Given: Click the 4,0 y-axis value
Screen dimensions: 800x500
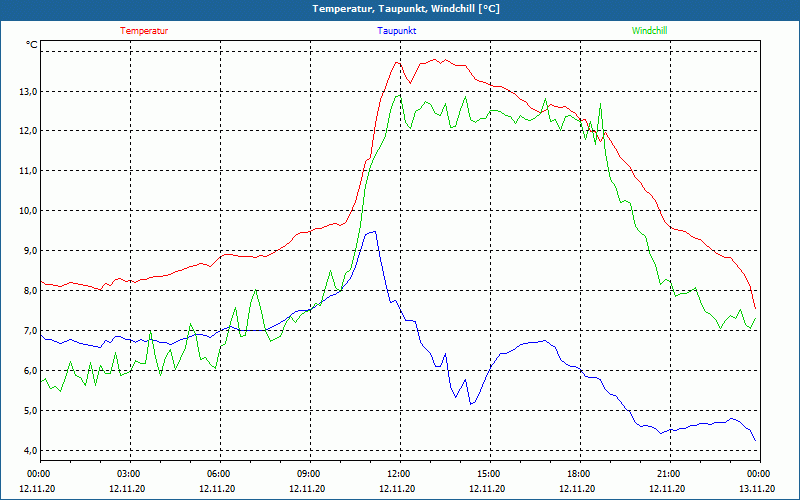Looking at the screenshot, I should pyautogui.click(x=31, y=450).
